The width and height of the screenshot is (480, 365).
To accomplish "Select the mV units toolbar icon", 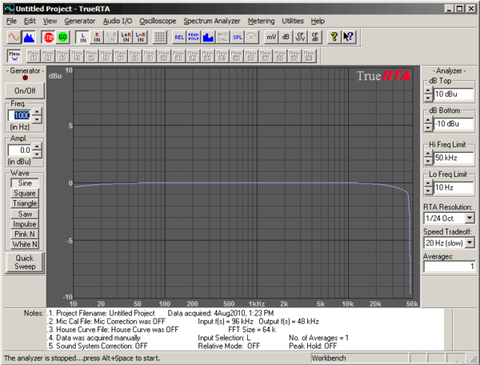I will (x=271, y=37).
